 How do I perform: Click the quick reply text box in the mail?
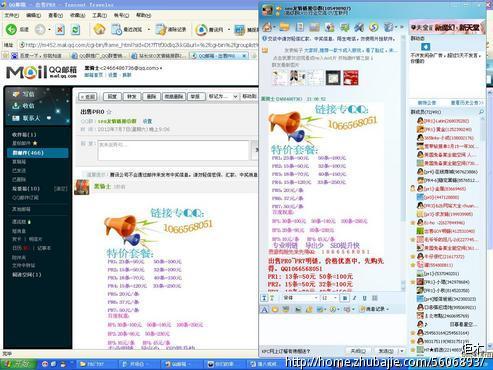(x=173, y=150)
